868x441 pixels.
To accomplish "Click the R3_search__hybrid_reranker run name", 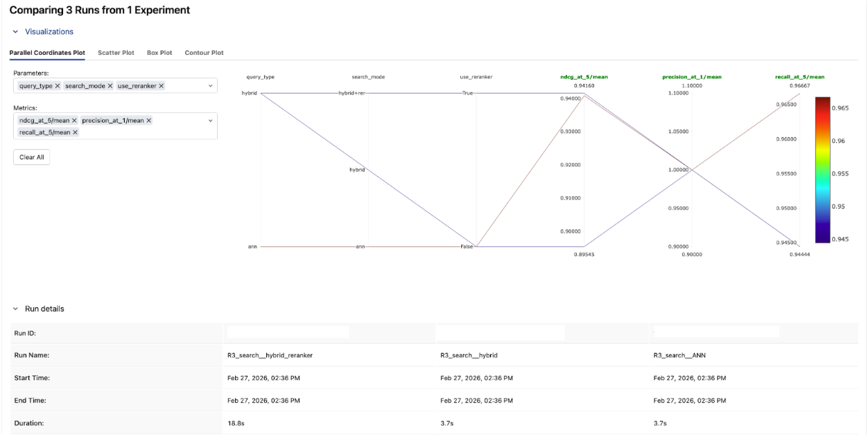I will coord(270,355).
